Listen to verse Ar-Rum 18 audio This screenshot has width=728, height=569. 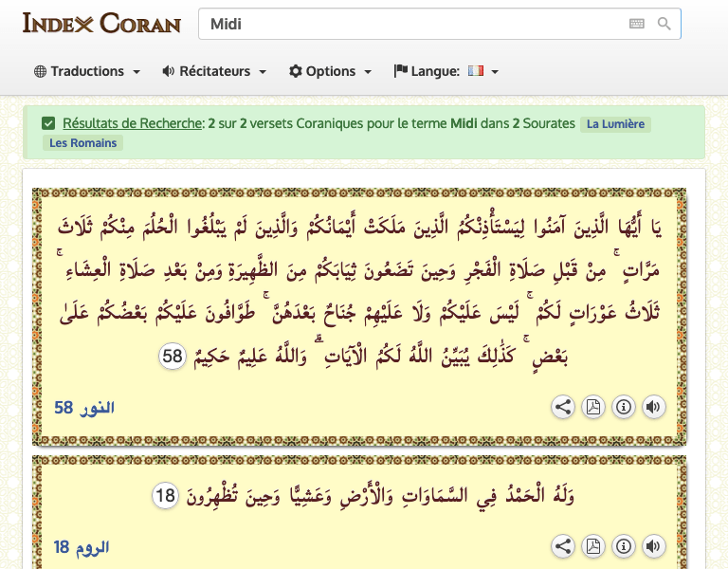click(x=653, y=546)
